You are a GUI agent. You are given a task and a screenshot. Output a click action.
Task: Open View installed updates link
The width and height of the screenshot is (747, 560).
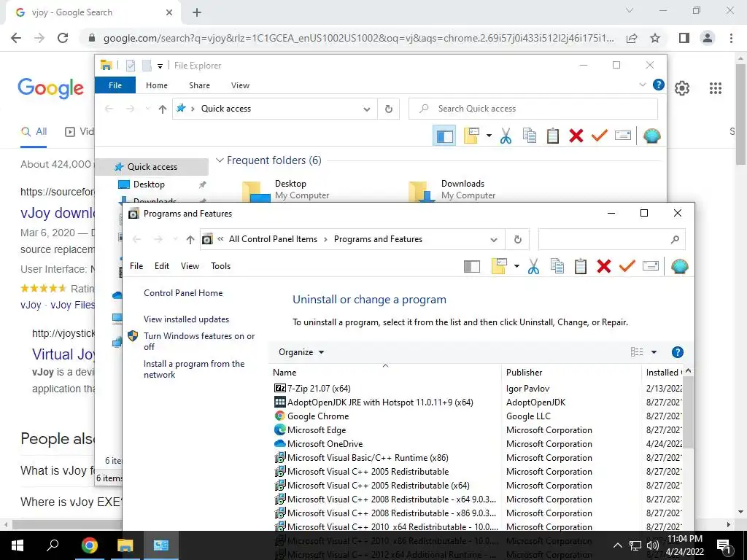(x=186, y=319)
